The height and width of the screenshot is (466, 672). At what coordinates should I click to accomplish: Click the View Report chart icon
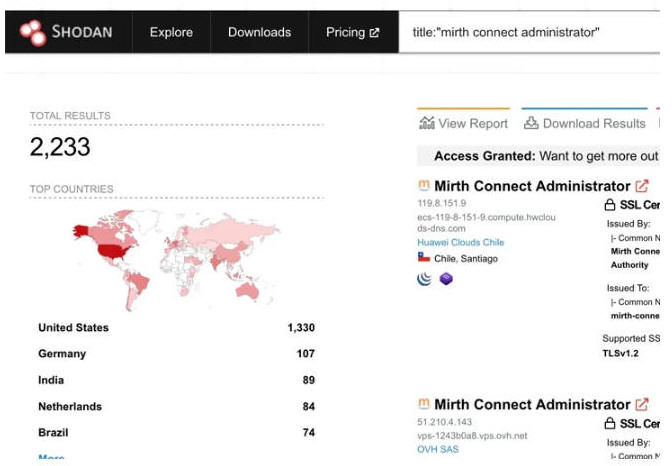[426, 123]
